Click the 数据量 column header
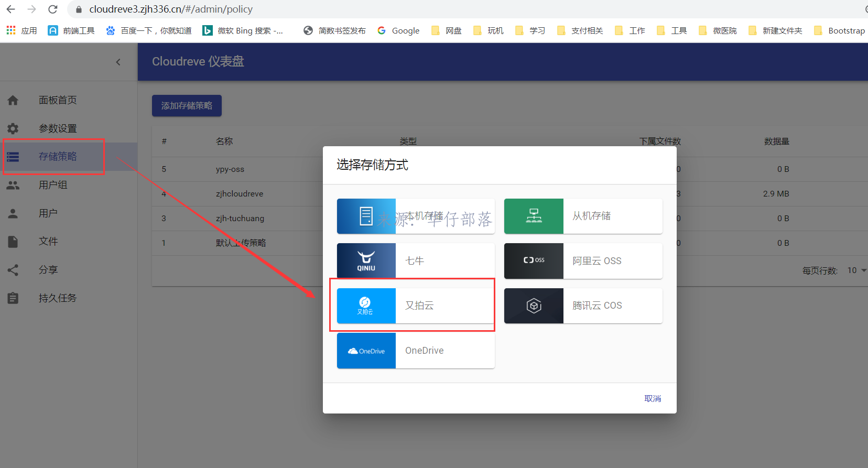The width and height of the screenshot is (868, 468). click(776, 142)
